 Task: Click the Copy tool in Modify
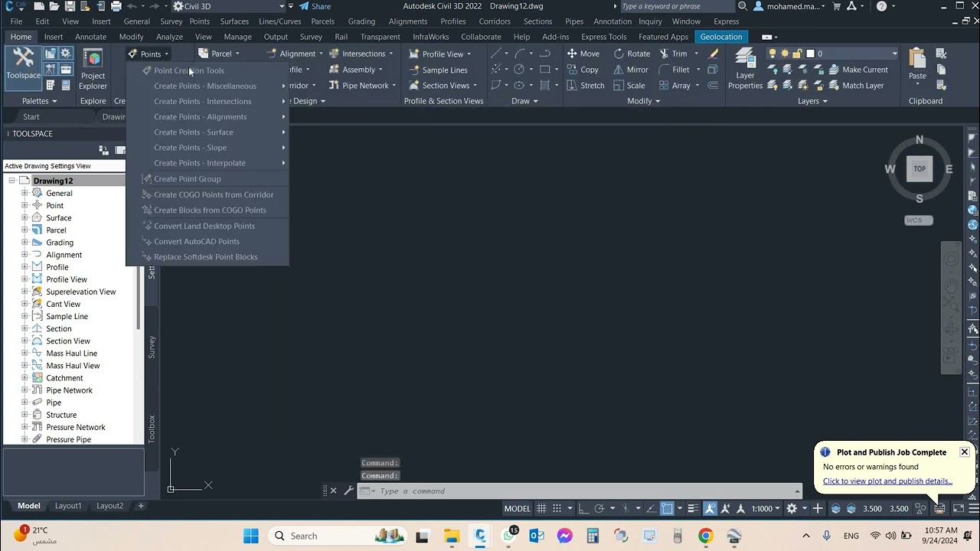click(x=583, y=70)
